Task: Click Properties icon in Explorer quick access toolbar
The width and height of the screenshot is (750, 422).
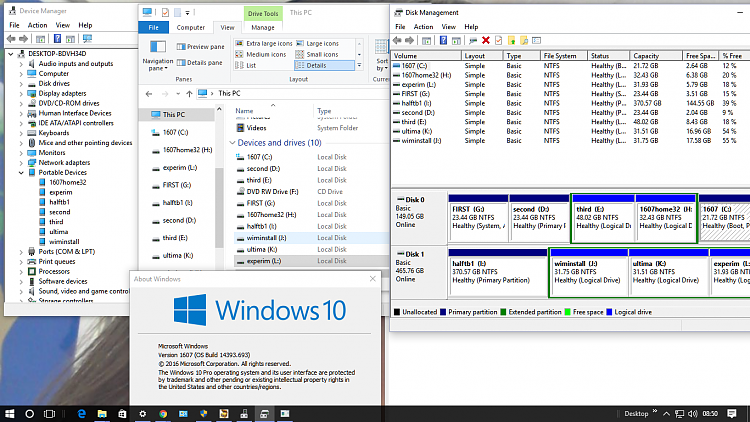Action: coord(165,12)
